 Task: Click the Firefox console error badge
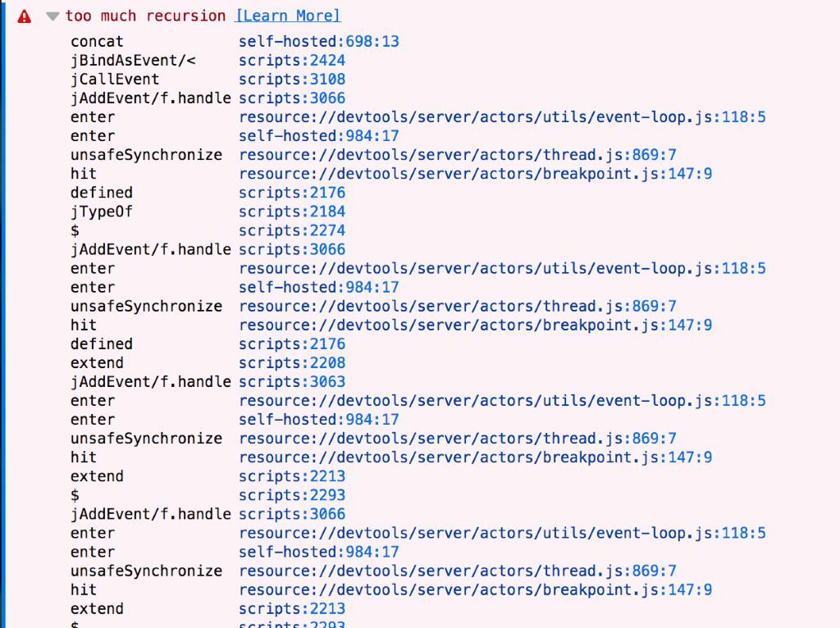click(23, 15)
